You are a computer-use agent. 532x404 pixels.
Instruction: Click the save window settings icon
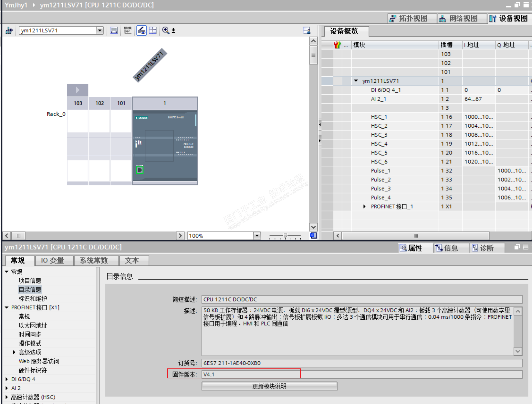pyautogui.click(x=306, y=31)
